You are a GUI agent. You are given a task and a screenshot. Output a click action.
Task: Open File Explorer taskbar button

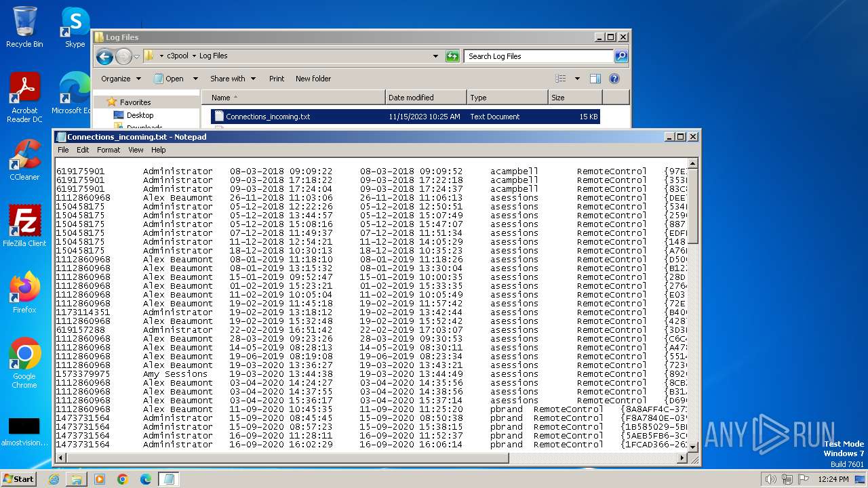click(77, 479)
